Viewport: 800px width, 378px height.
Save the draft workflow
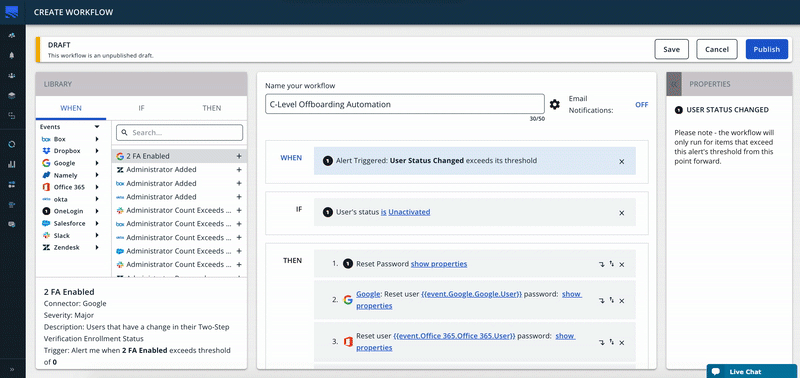pos(671,49)
